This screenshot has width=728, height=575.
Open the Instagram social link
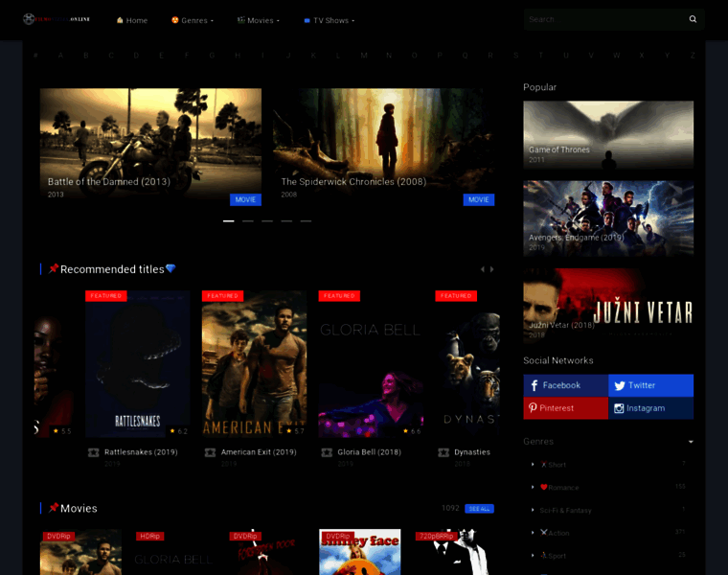[651, 408]
